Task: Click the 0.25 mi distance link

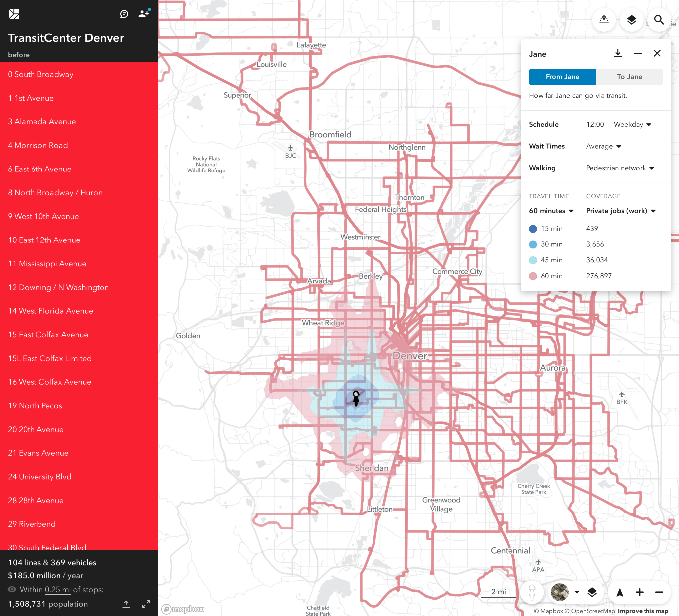Action: pyautogui.click(x=58, y=590)
